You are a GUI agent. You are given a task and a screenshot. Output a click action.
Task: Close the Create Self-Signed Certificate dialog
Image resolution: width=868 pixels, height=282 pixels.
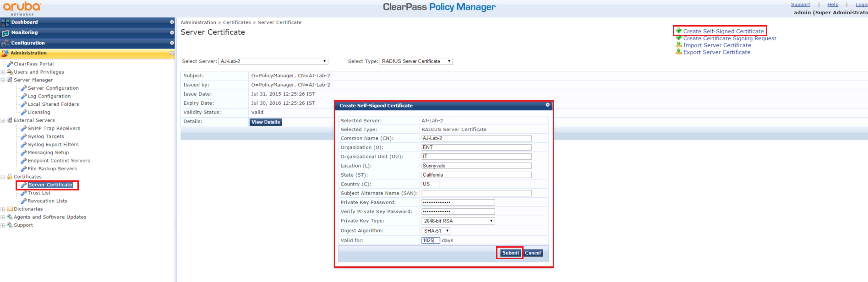(547, 105)
